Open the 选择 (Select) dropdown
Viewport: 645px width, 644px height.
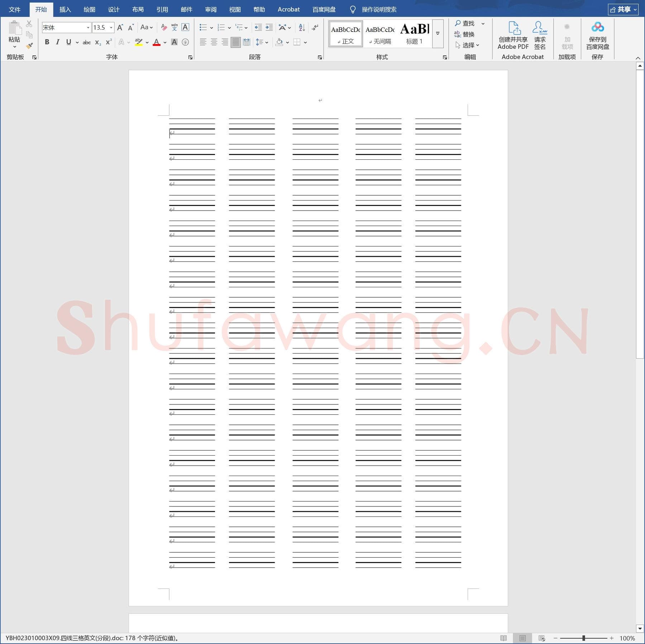point(467,45)
